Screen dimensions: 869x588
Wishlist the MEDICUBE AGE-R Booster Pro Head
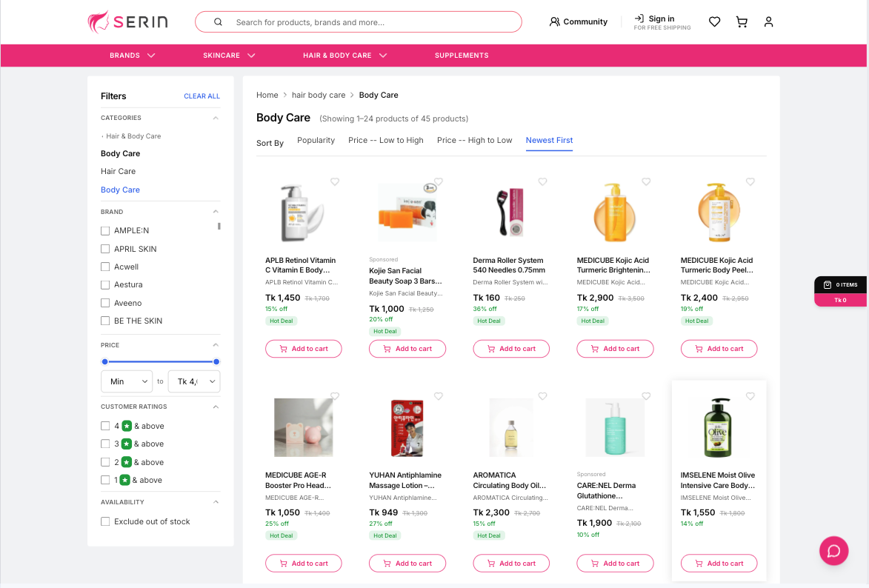[x=335, y=396]
